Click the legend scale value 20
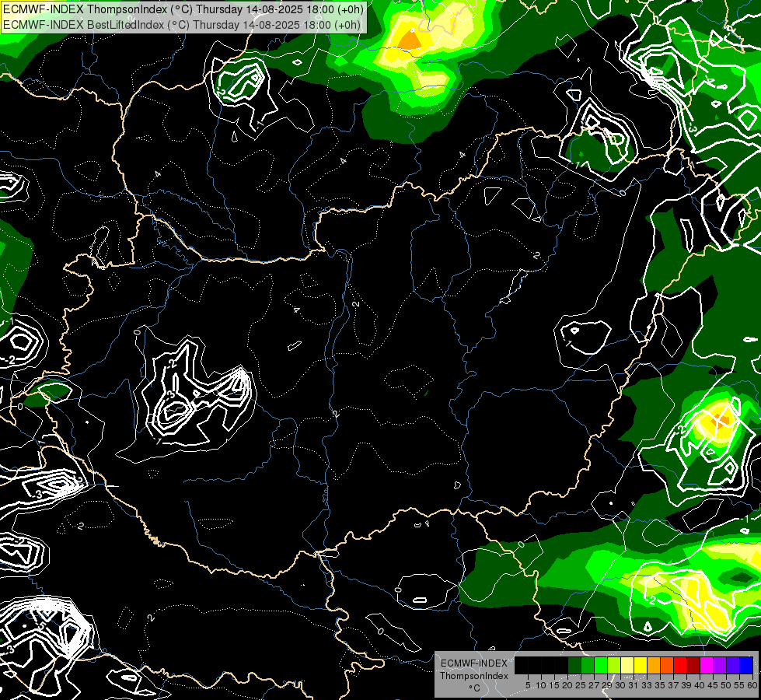Screen dimensions: 761x700 (568, 685)
